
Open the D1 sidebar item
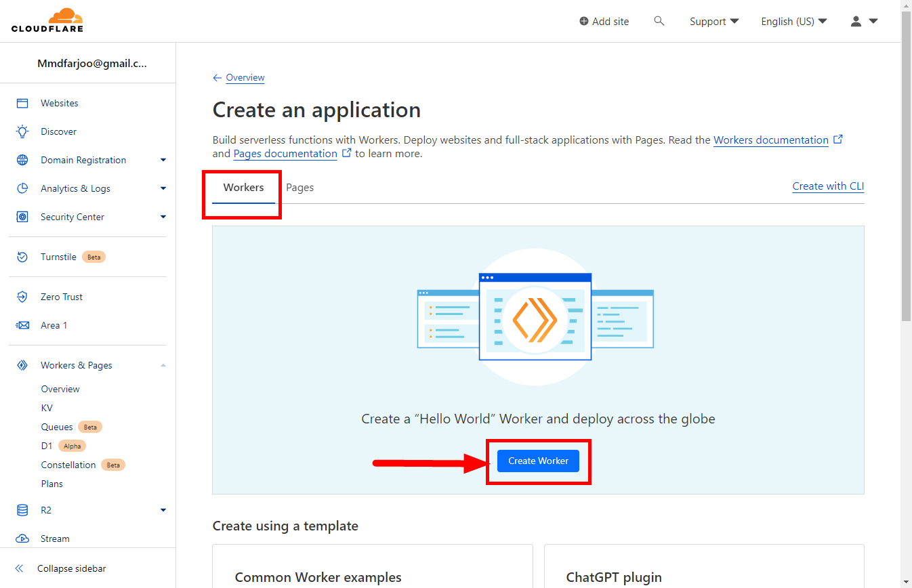[x=47, y=446]
